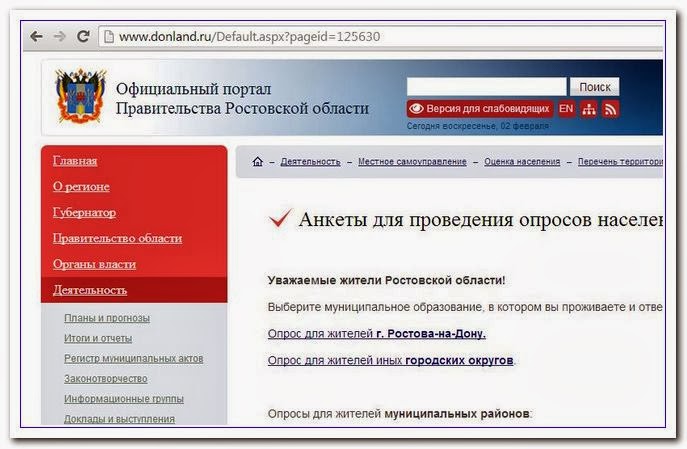The height and width of the screenshot is (449, 687).
Task: Click the Rostov region coat of arms
Action: [x=81, y=96]
